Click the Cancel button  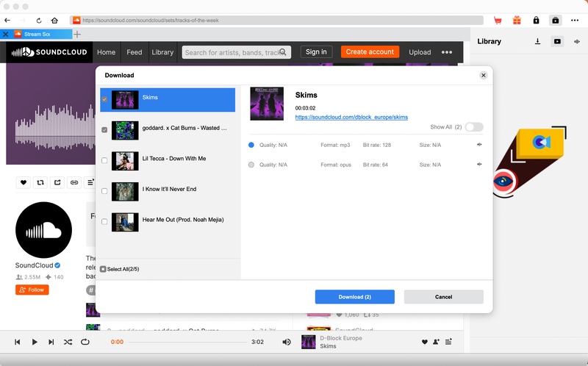(444, 297)
